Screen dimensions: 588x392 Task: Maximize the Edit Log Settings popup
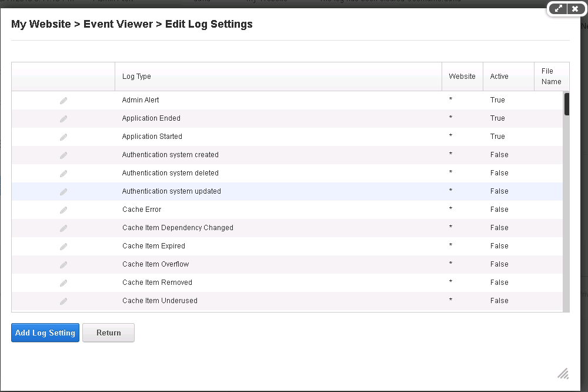(559, 9)
